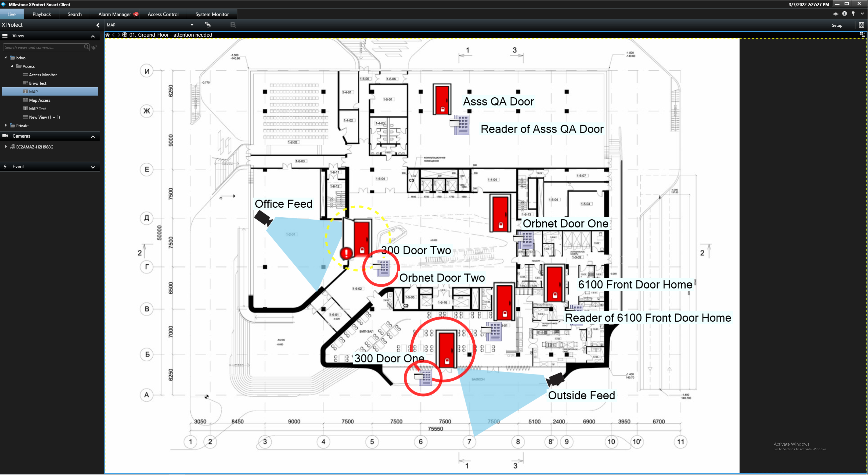Image resolution: width=868 pixels, height=475 pixels.
Task: Go to the Search tab
Action: coord(74,14)
